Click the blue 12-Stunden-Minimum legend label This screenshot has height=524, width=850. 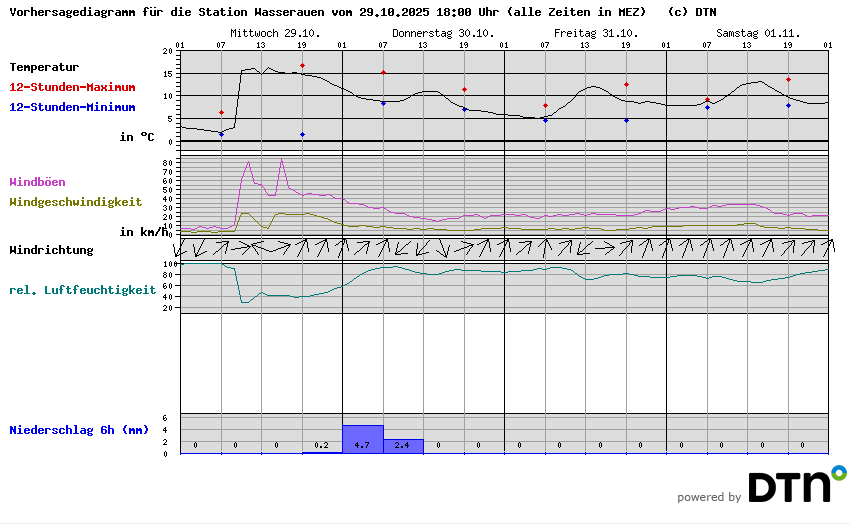[x=72, y=107]
